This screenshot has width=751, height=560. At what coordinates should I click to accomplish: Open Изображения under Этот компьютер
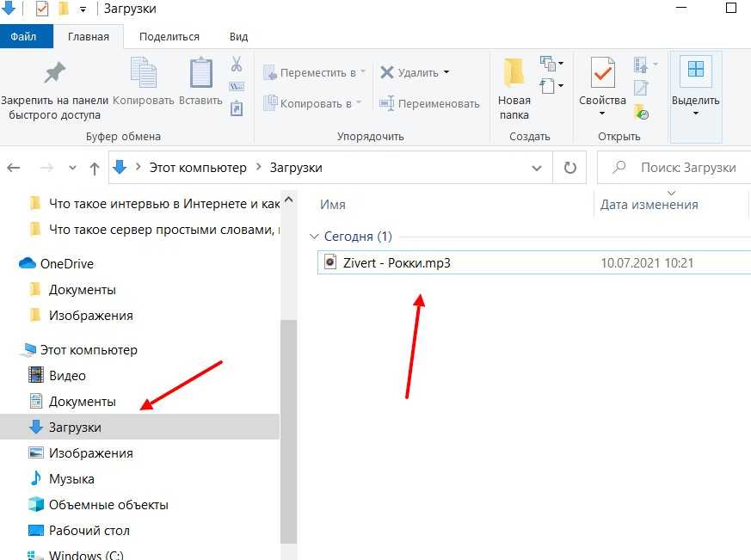[91, 453]
